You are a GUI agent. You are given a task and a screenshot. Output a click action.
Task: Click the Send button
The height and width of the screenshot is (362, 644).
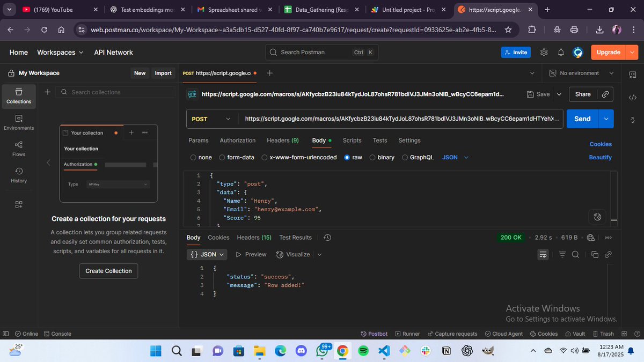[x=583, y=119]
